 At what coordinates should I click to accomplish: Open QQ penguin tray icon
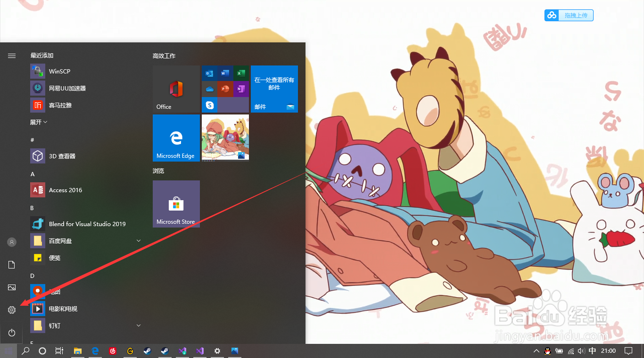(x=548, y=351)
